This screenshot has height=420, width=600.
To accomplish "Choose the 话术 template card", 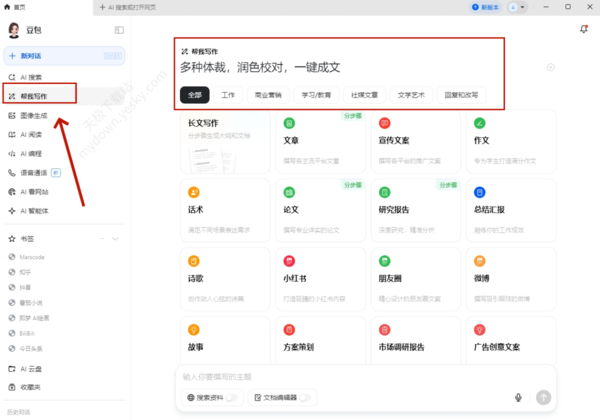I will pyautogui.click(x=225, y=211).
